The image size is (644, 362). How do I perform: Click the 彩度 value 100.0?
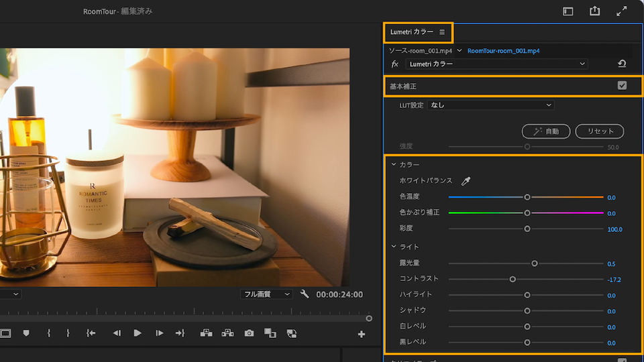[615, 229]
